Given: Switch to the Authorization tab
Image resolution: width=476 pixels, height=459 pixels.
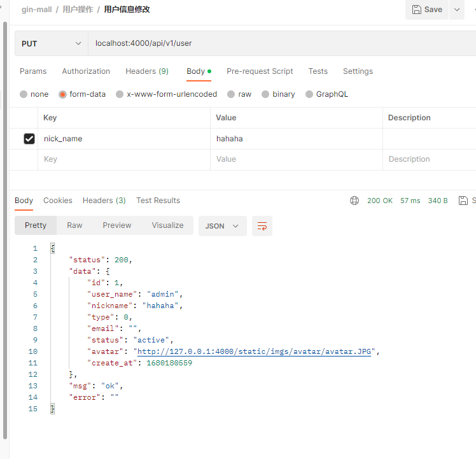Looking at the screenshot, I should point(86,71).
